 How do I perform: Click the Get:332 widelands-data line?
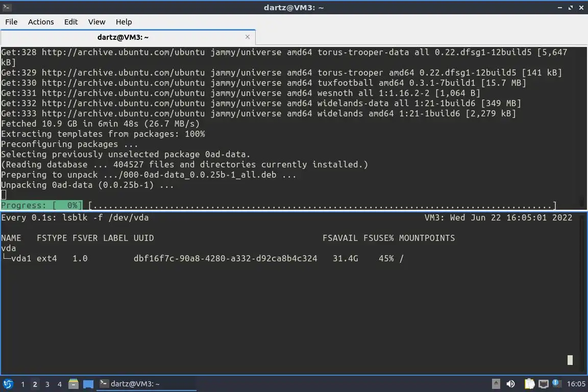261,103
